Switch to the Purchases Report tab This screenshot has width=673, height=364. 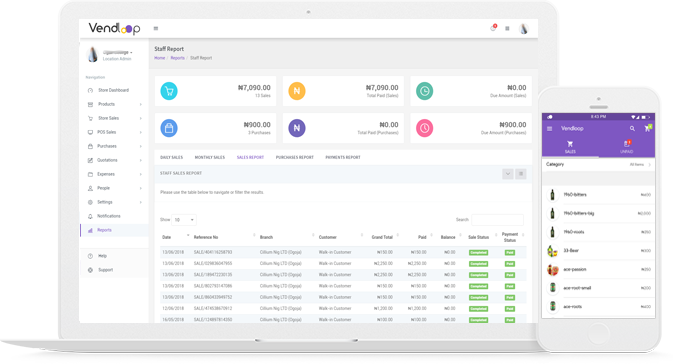pyautogui.click(x=294, y=158)
